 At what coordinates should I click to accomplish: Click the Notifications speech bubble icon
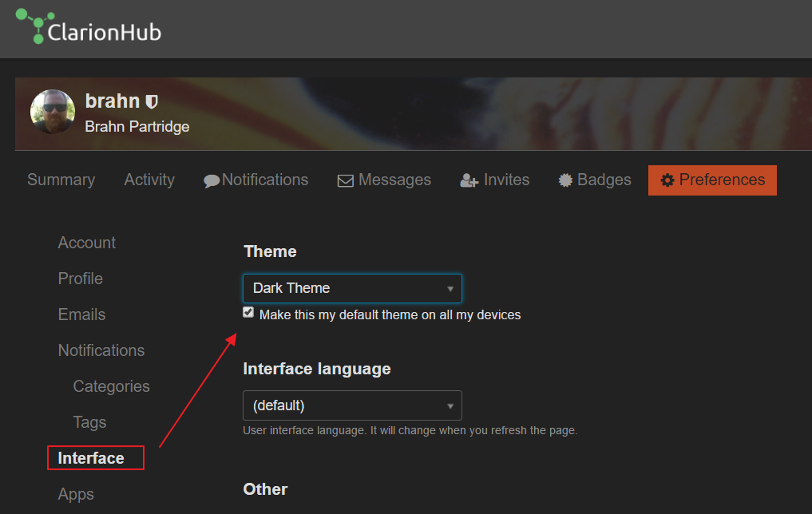pos(212,181)
